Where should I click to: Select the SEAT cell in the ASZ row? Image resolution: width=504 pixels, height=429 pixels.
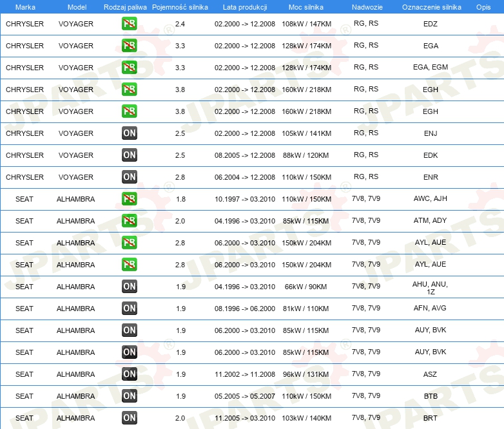tap(24, 374)
